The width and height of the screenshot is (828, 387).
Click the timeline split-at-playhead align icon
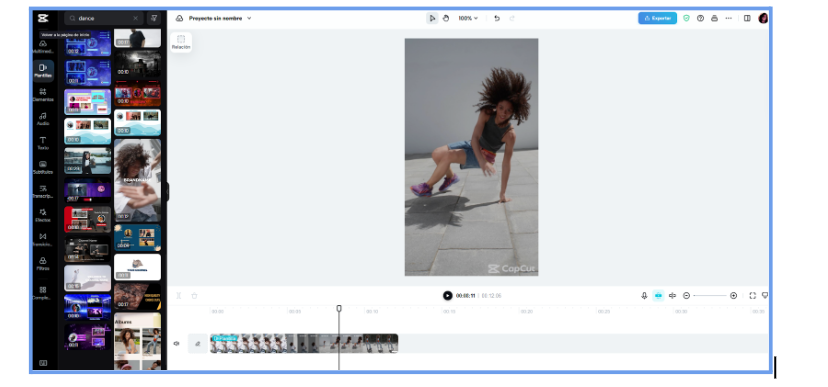(672, 296)
